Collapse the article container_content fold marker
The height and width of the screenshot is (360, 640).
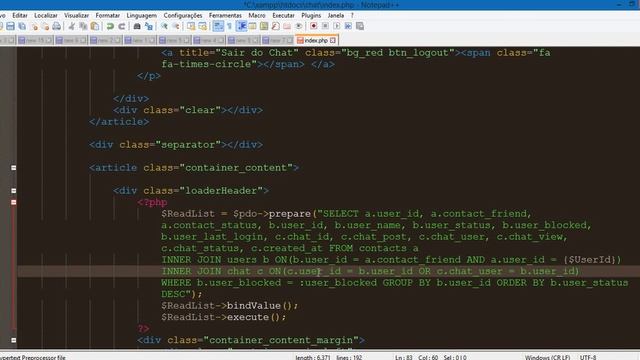tap(13, 168)
